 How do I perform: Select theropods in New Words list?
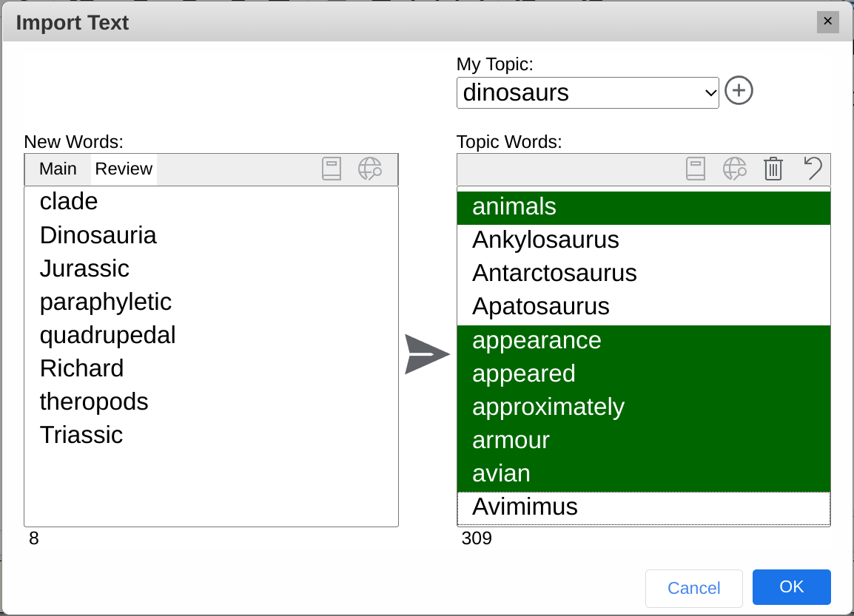(212, 402)
